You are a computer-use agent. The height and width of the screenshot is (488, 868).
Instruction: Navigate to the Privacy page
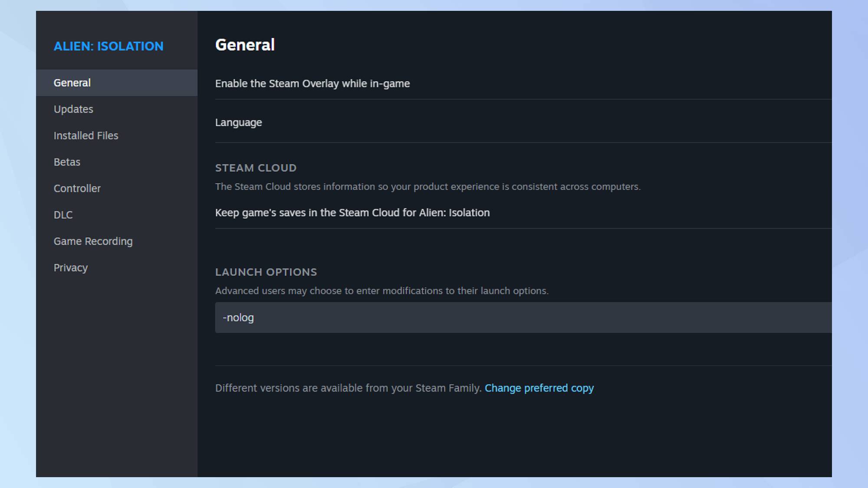pos(70,268)
